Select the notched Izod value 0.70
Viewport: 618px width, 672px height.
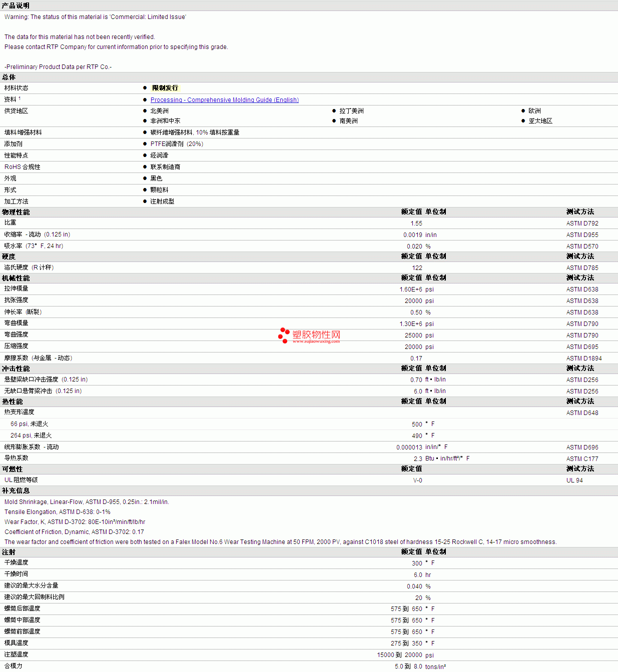click(x=416, y=380)
